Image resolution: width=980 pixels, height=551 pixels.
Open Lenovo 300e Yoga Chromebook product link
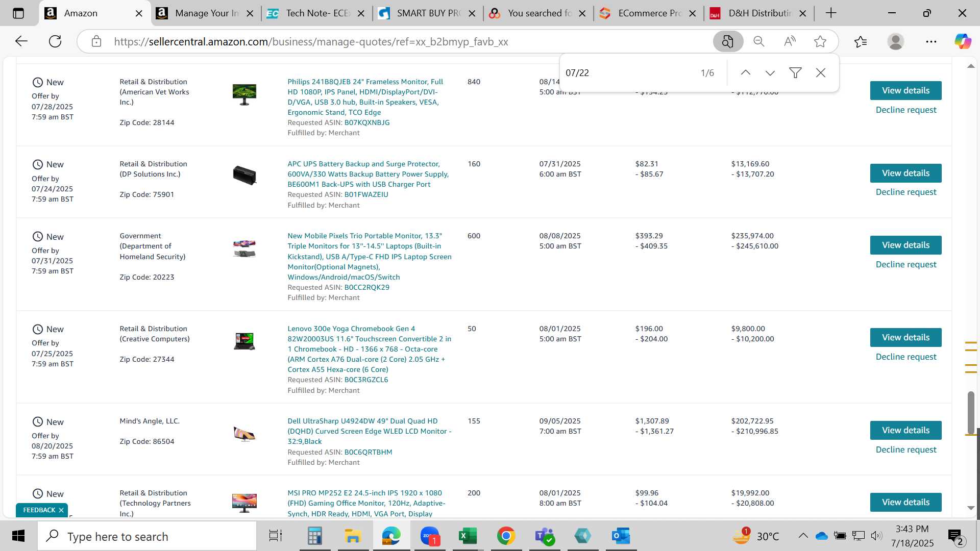point(369,349)
